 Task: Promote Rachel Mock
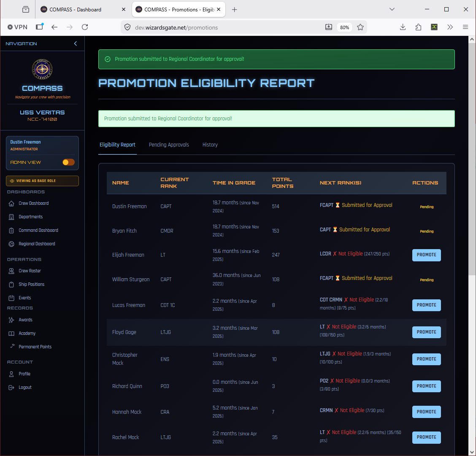(x=426, y=437)
